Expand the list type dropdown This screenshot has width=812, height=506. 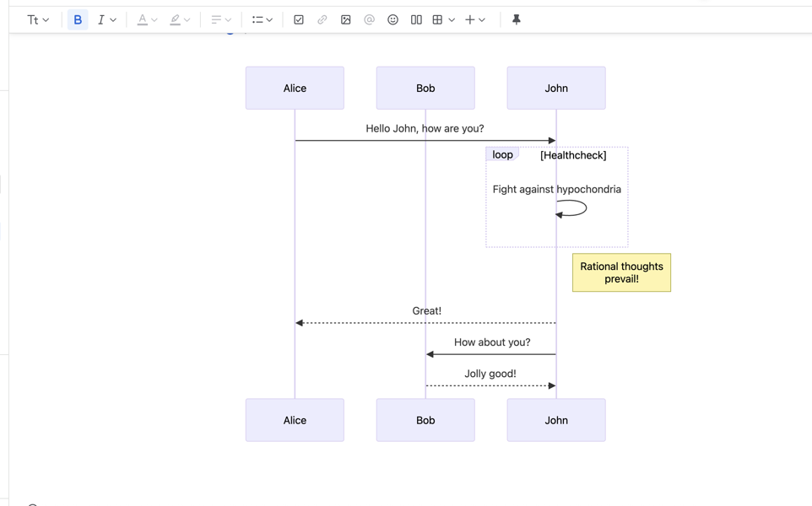pos(263,19)
